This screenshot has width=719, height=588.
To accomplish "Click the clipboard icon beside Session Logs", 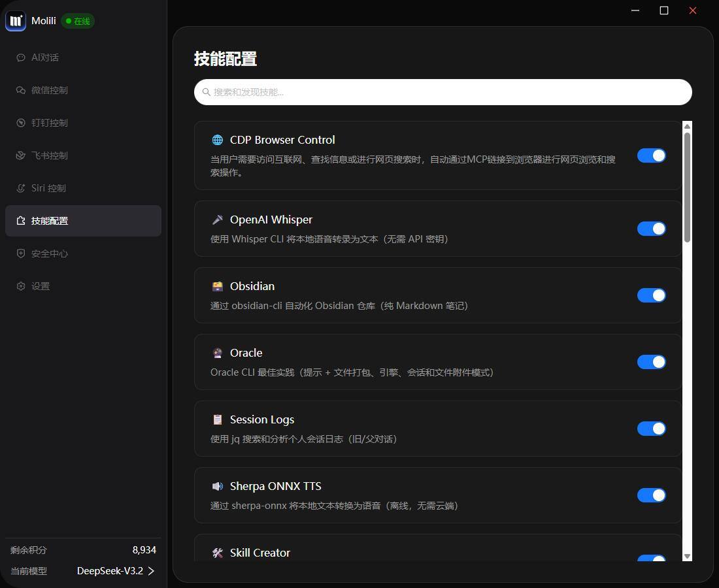I will [218, 419].
